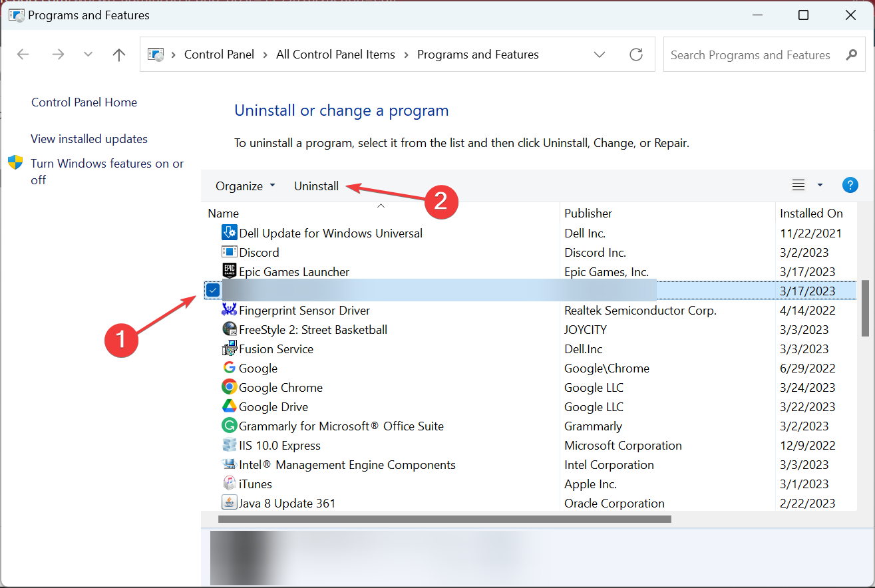The width and height of the screenshot is (875, 588).
Task: Select the iTunes program name
Action: point(256,484)
